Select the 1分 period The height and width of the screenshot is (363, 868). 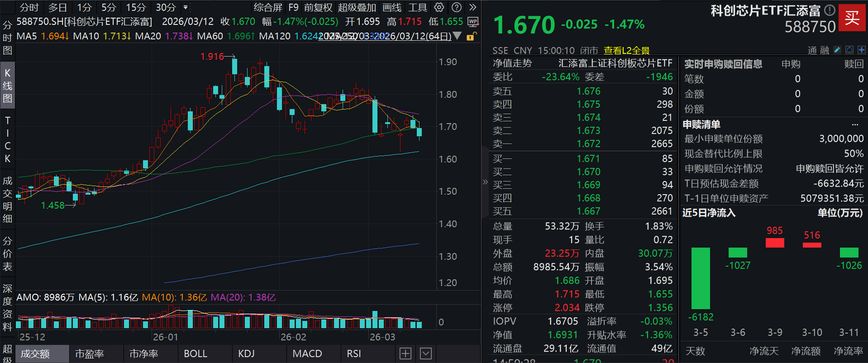click(84, 7)
